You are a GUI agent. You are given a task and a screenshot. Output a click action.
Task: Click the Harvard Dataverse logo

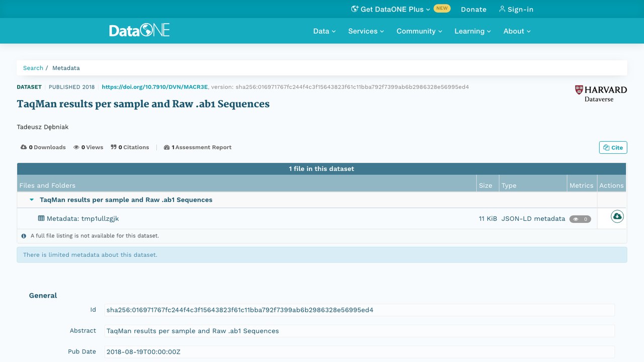[x=601, y=94]
